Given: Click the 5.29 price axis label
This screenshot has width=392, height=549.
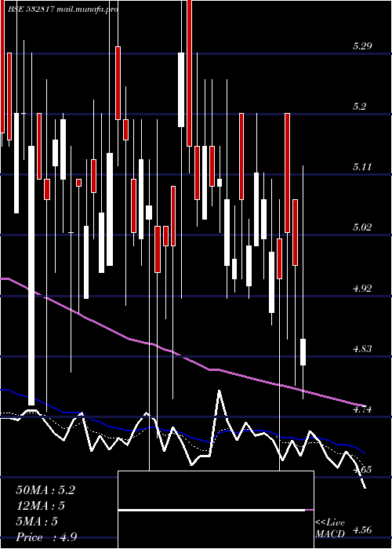Looking at the screenshot, I should [362, 45].
